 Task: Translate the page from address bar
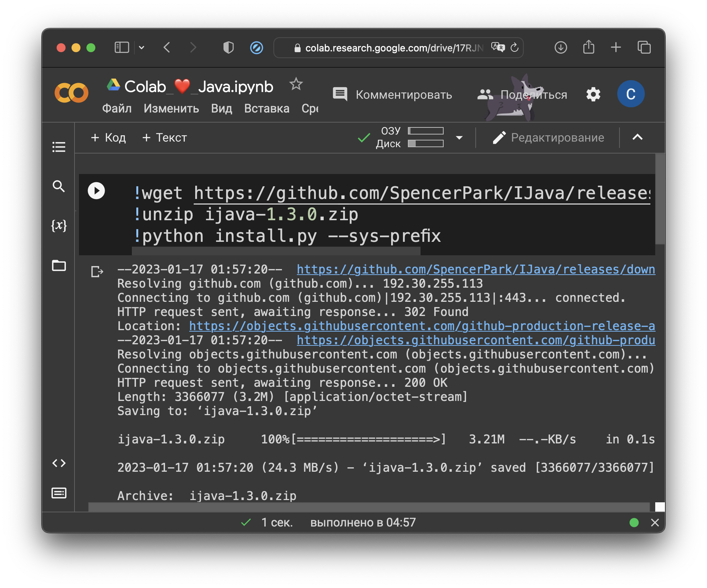click(x=498, y=47)
